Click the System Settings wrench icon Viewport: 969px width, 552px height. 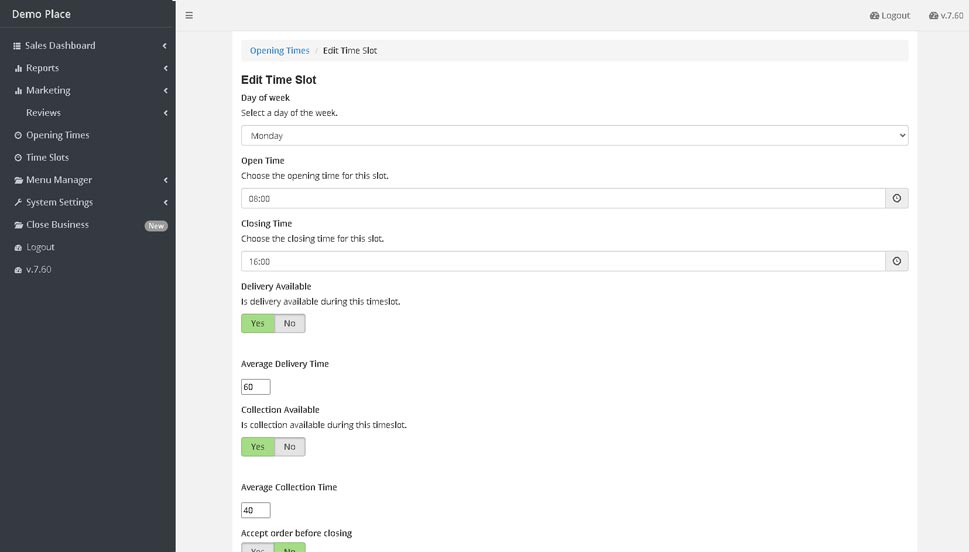[x=18, y=203]
